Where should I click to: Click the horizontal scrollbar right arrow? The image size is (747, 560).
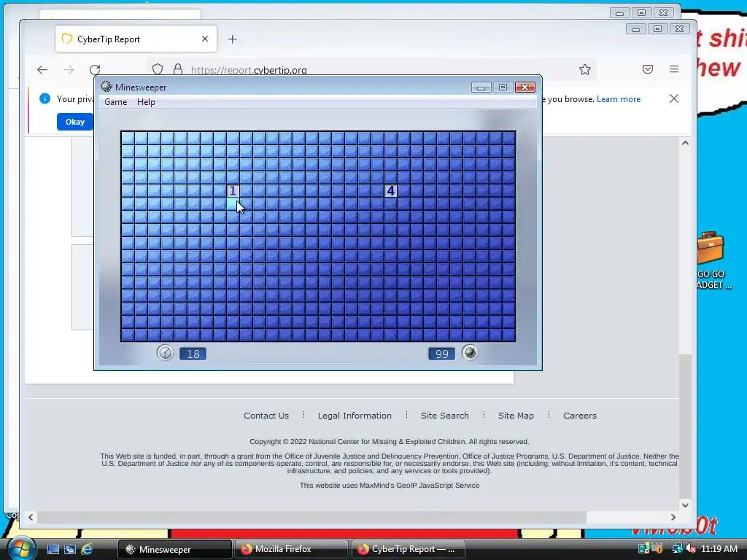(673, 517)
